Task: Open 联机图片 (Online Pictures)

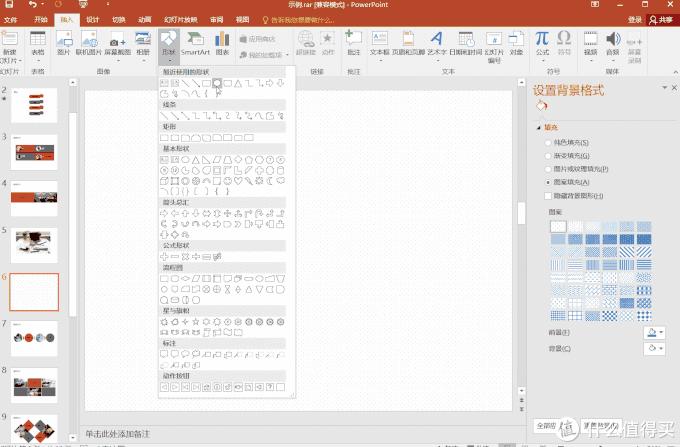Action: pyautogui.click(x=89, y=44)
